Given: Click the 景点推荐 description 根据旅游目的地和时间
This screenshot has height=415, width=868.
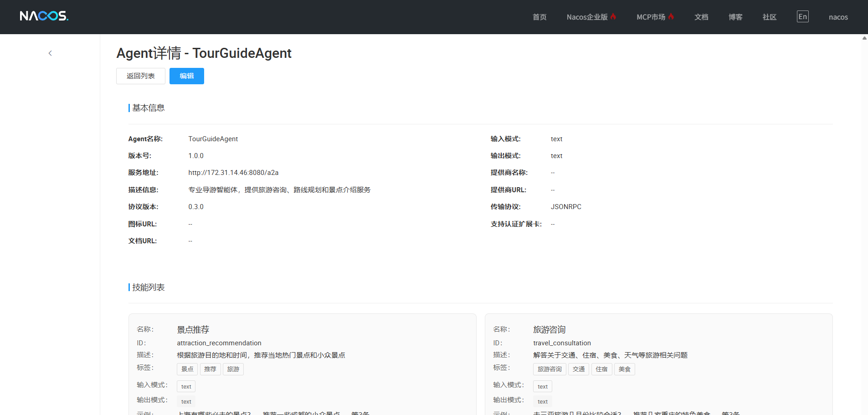Looking at the screenshot, I should pyautogui.click(x=261, y=355).
